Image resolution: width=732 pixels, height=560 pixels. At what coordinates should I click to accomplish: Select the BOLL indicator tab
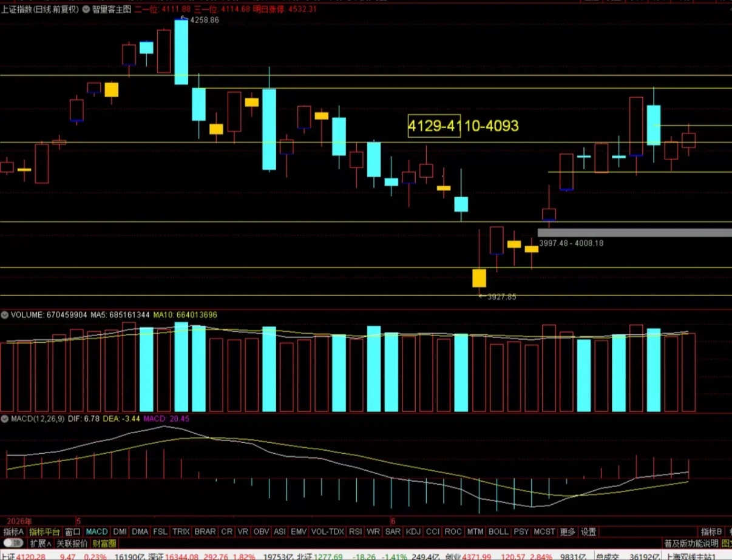coord(498,531)
